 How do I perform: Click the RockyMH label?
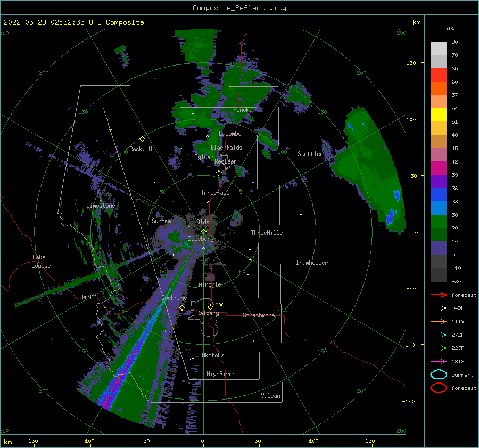141,149
